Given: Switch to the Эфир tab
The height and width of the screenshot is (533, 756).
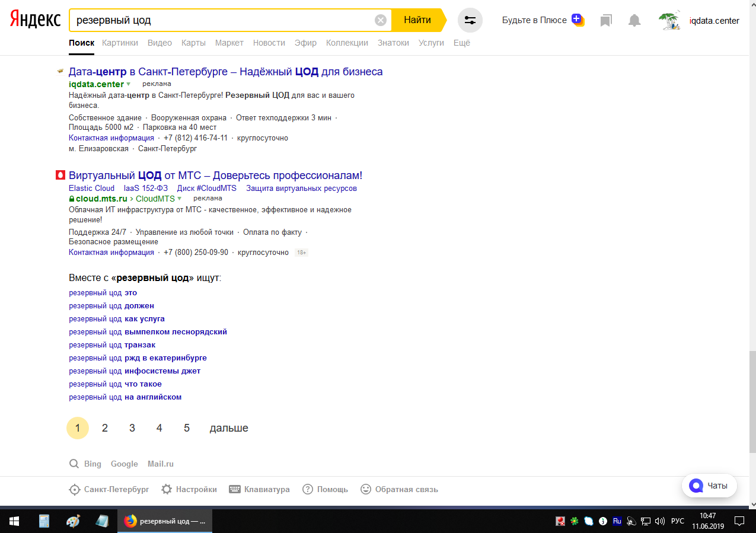Looking at the screenshot, I should click(305, 43).
